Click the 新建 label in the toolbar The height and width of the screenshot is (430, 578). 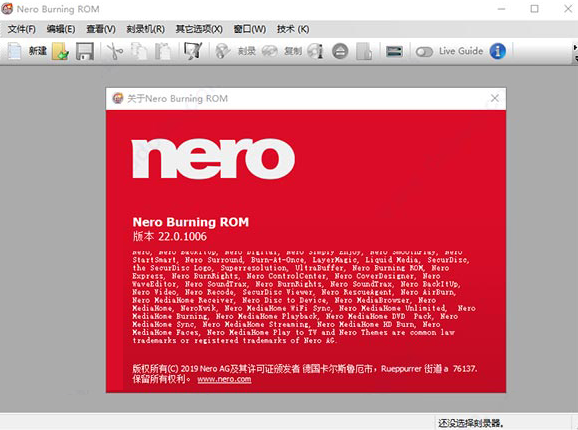pos(38,51)
